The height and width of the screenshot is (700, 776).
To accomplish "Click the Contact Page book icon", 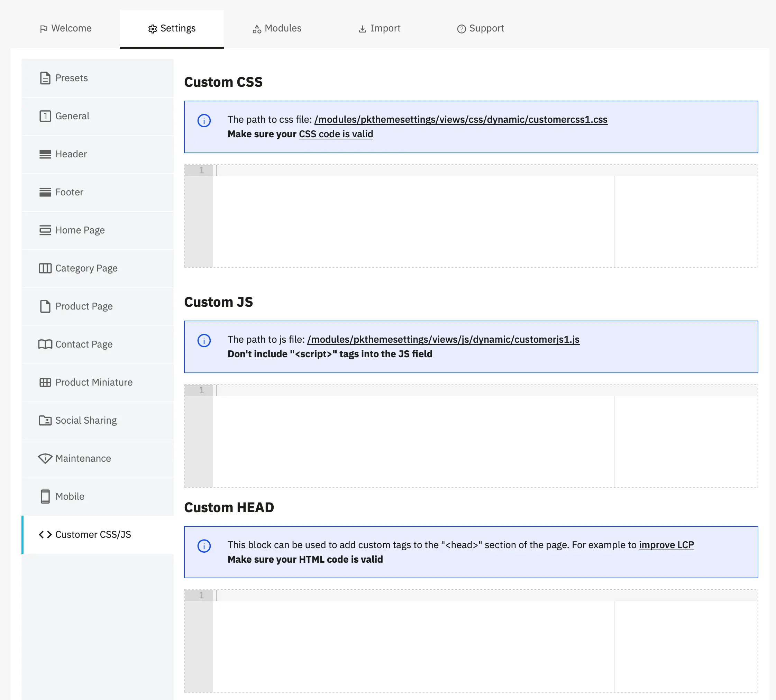I will 45,344.
